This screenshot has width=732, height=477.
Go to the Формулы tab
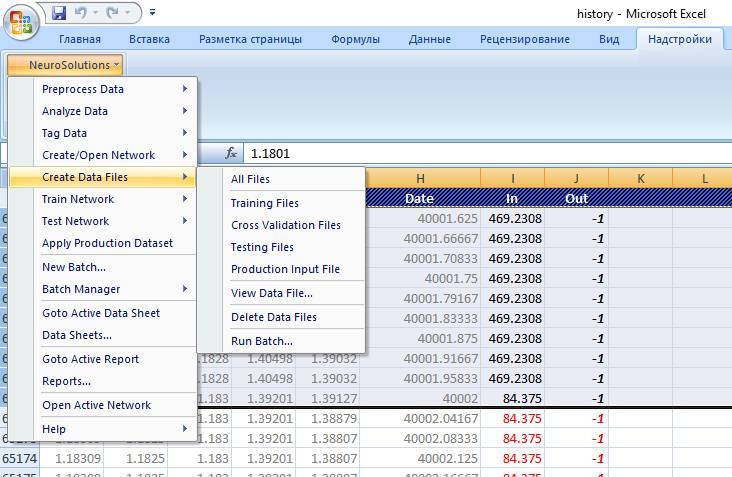[355, 39]
